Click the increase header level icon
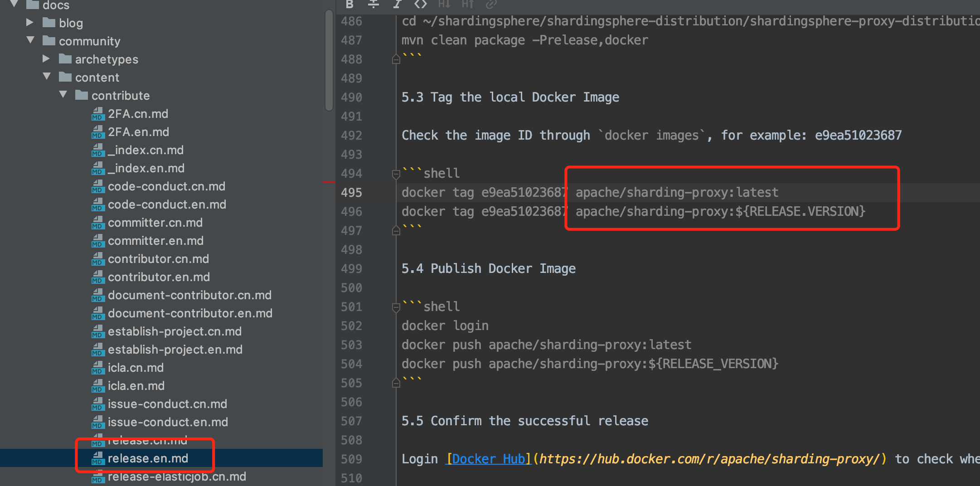This screenshot has height=486, width=980. click(468, 5)
